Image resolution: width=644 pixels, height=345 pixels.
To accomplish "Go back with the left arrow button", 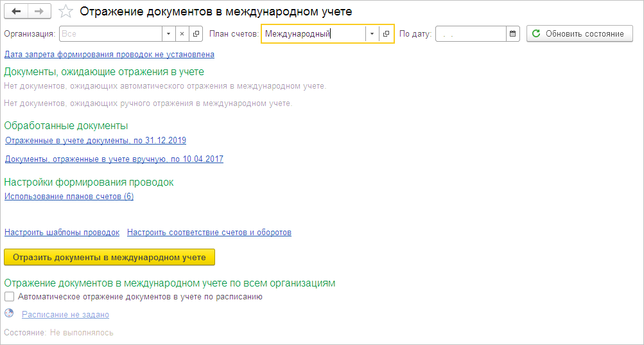I will point(16,12).
